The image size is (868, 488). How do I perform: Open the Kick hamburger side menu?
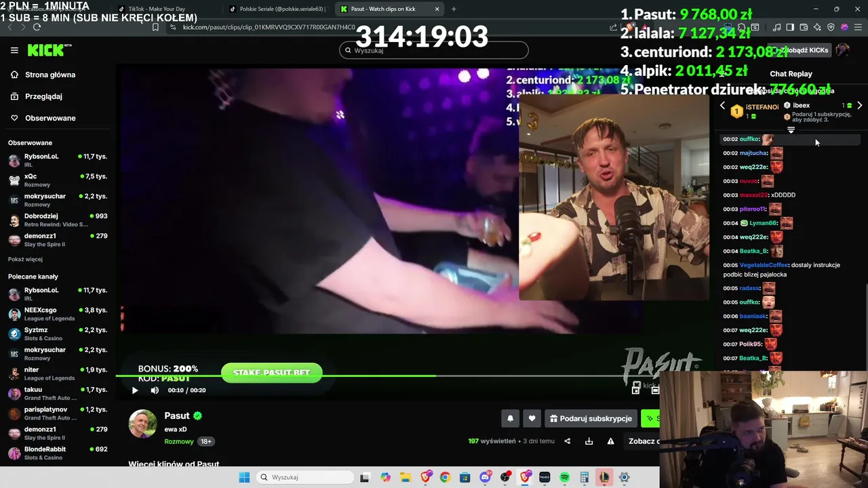[14, 50]
